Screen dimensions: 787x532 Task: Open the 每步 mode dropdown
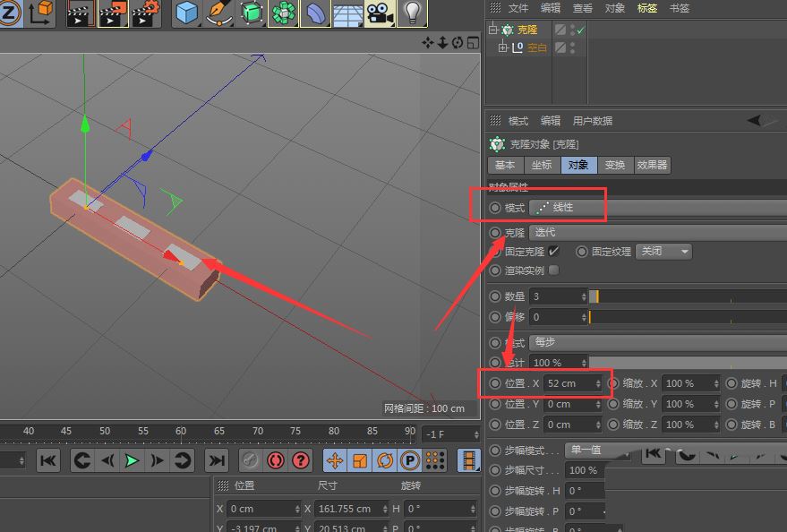(658, 342)
